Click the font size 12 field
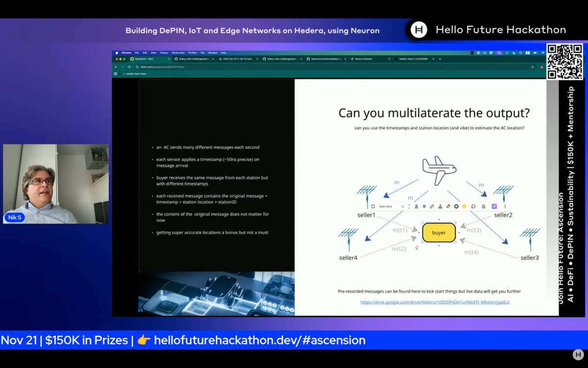 click(x=403, y=207)
